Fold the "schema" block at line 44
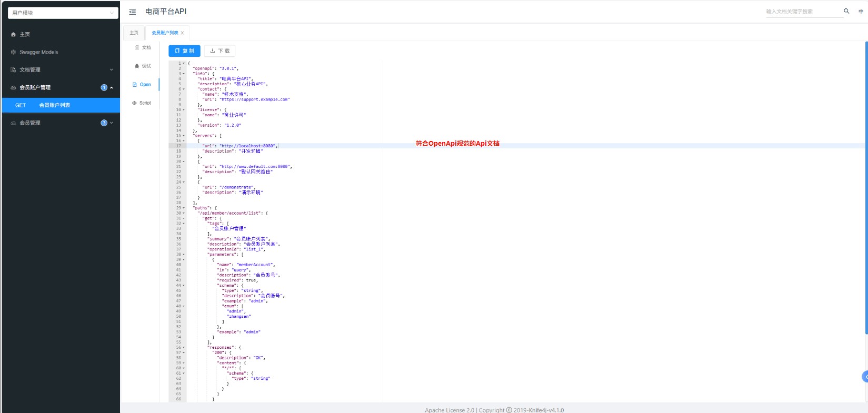Viewport: 868px width, 413px height. click(x=184, y=285)
